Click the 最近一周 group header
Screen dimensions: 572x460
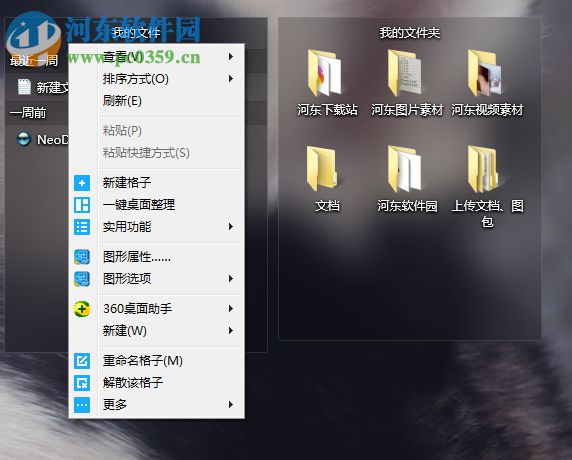point(34,61)
